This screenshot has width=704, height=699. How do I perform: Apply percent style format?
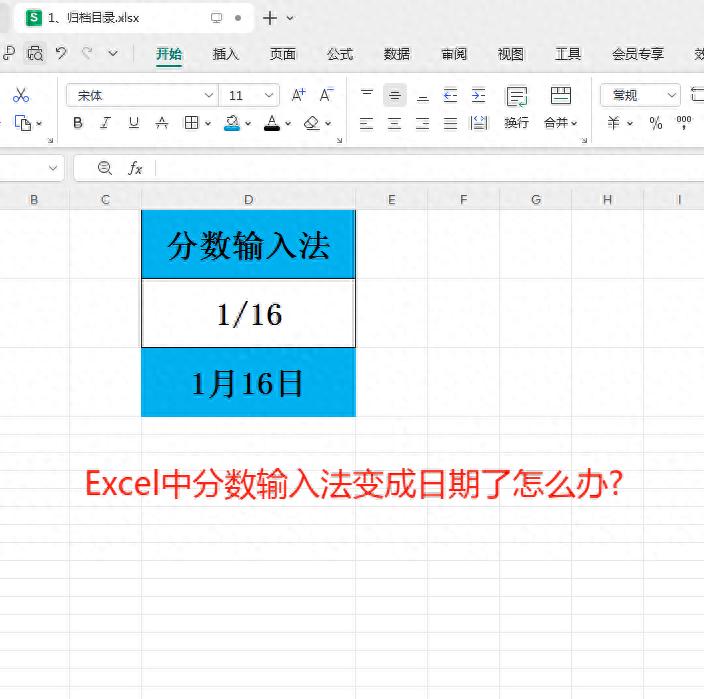click(x=656, y=123)
